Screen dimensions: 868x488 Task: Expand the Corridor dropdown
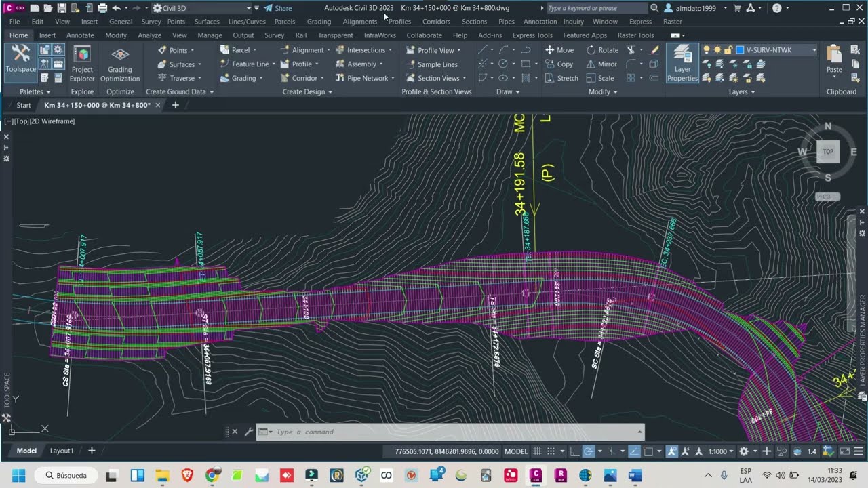point(322,78)
